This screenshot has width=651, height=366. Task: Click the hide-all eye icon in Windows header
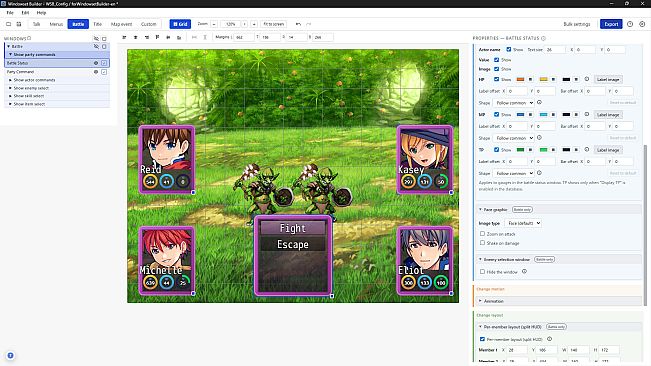[96, 38]
